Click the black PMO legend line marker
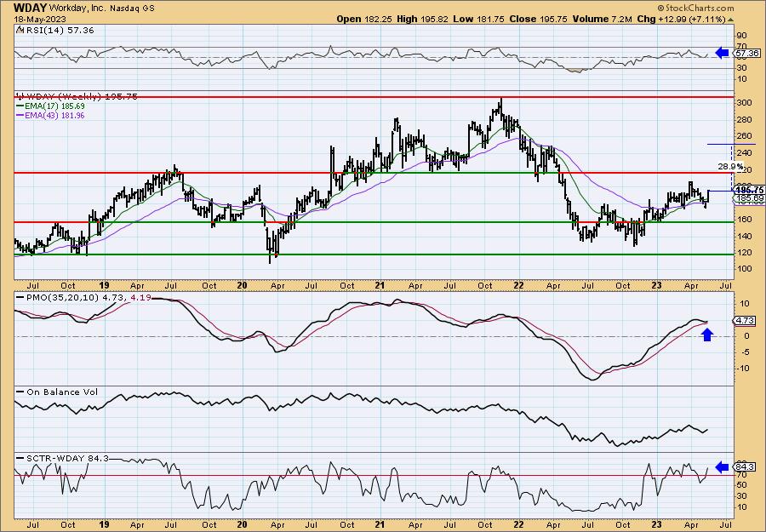Screen dimensions: 766x532 pyautogui.click(x=20, y=297)
